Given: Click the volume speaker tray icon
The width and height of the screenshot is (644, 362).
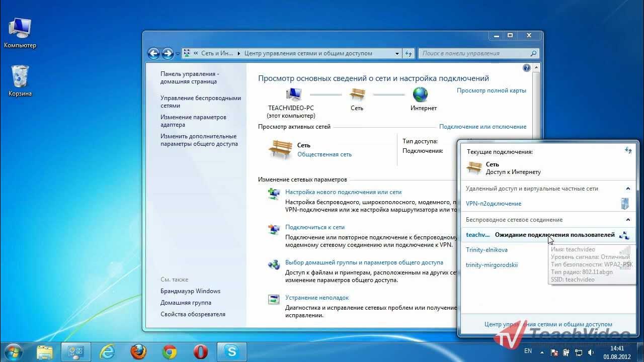Looking at the screenshot, I should pos(590,352).
